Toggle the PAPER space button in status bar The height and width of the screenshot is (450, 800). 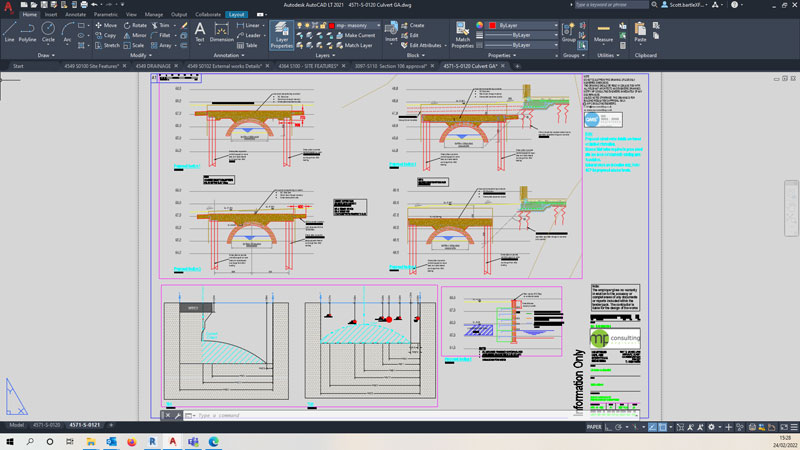[594, 426]
